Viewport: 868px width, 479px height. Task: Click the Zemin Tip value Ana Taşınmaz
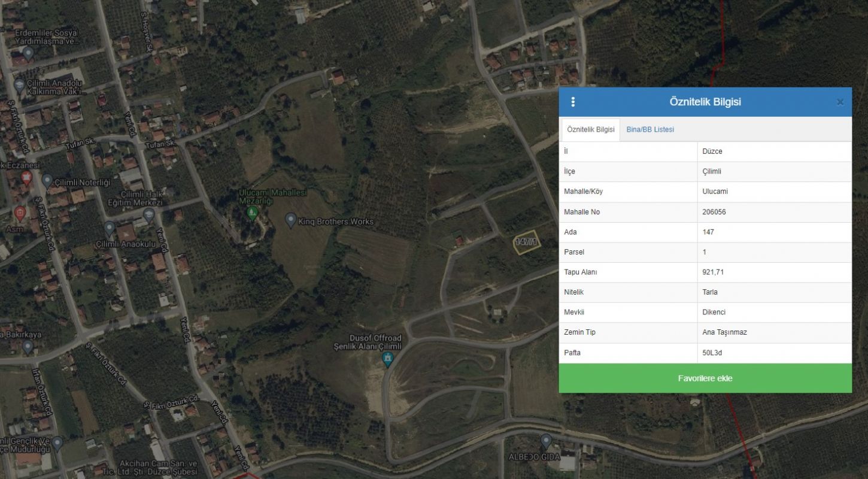point(724,332)
